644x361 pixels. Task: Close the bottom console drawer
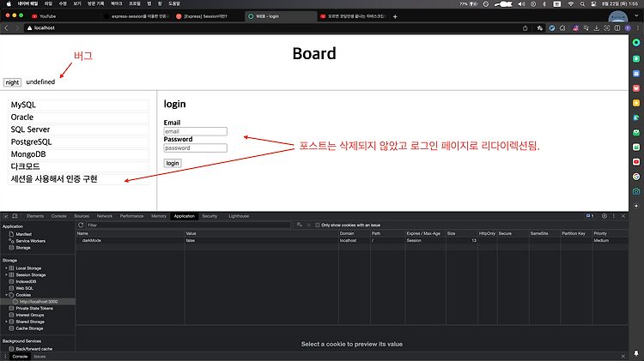[x=623, y=357]
